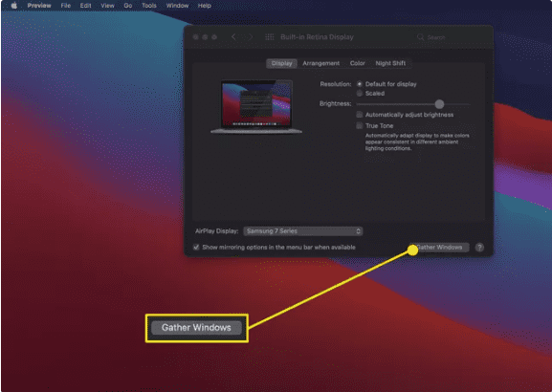The width and height of the screenshot is (552, 392).
Task: Click the laptop display thumbnail
Action: (x=256, y=107)
